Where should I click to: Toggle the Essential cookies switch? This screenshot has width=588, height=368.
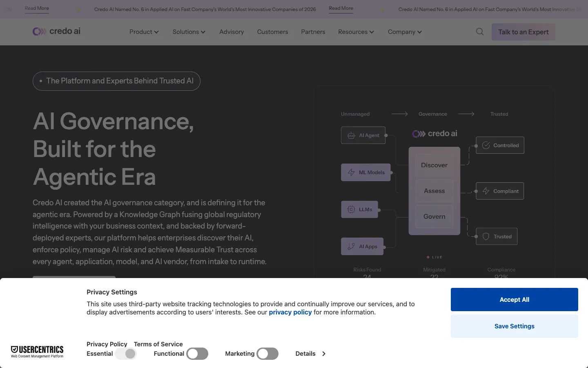[x=126, y=354]
